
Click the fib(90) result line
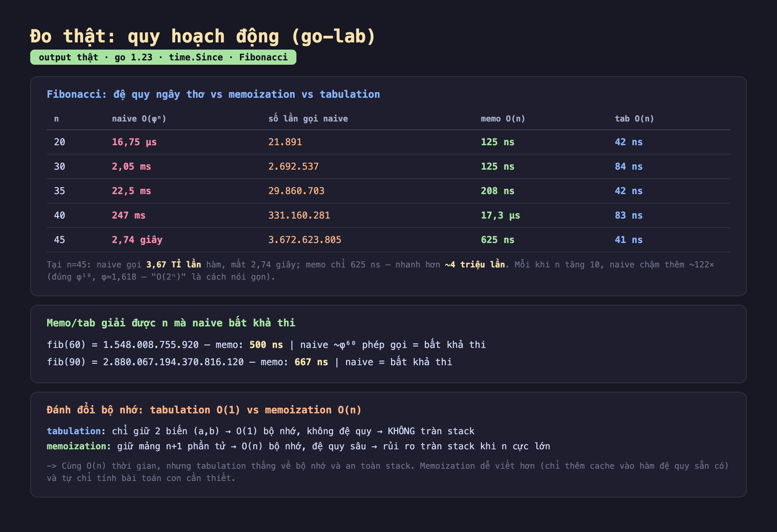tap(249, 362)
